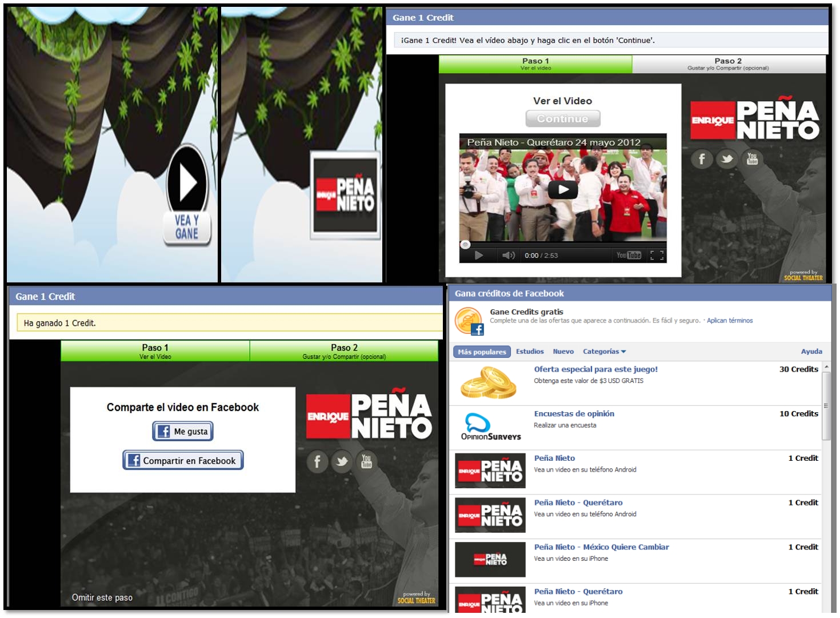This screenshot has height=618, width=840.
Task: Select Paso 1 tab in the bottom-left panel
Action: [155, 351]
